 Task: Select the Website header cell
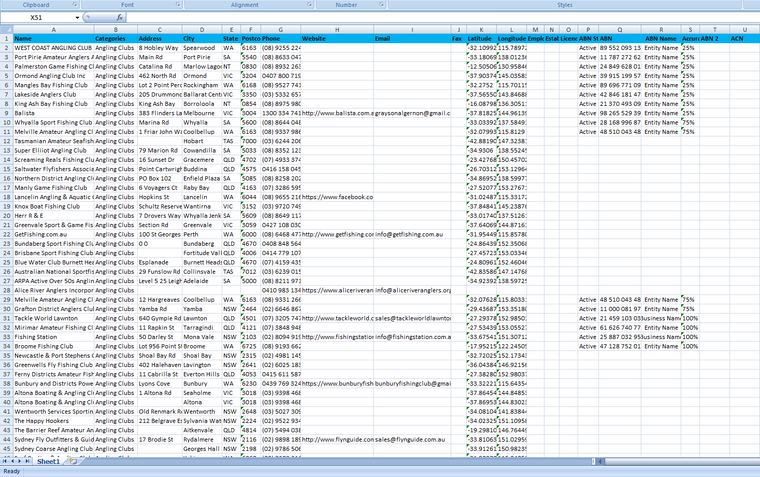pyautogui.click(x=335, y=39)
